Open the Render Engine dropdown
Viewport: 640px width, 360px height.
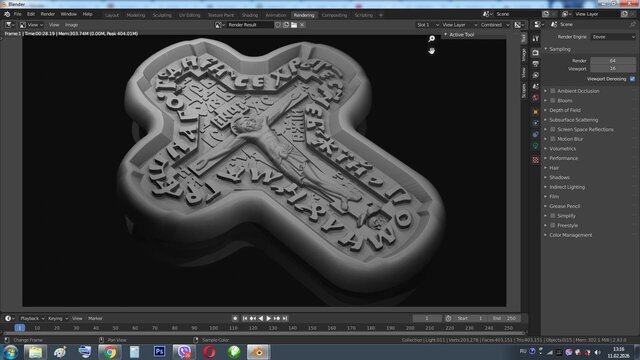click(613, 37)
